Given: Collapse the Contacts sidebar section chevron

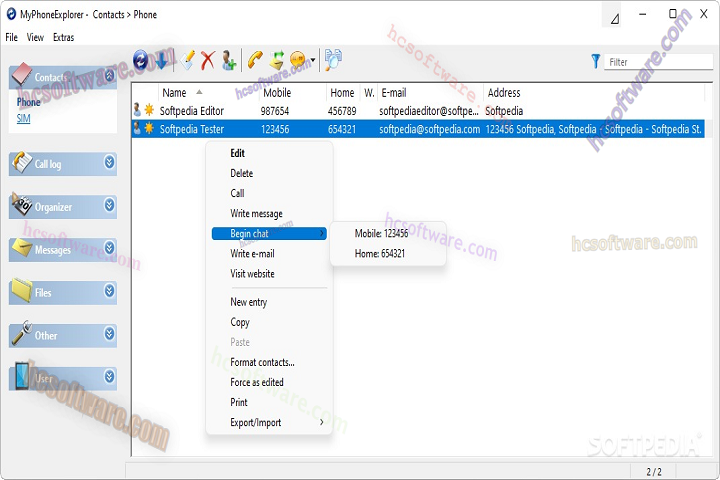Looking at the screenshot, I should pos(109,75).
